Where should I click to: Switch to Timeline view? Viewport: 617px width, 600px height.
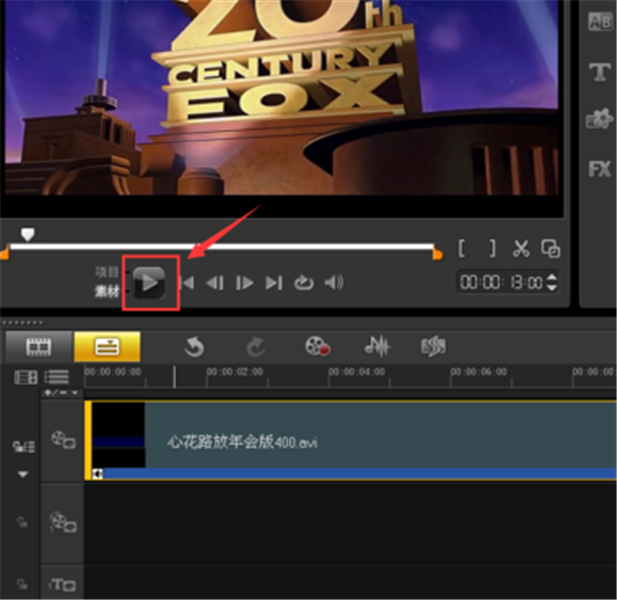(x=107, y=347)
